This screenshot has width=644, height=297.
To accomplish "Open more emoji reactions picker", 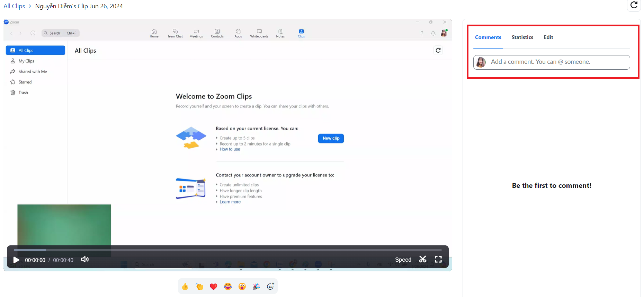I will (270, 287).
